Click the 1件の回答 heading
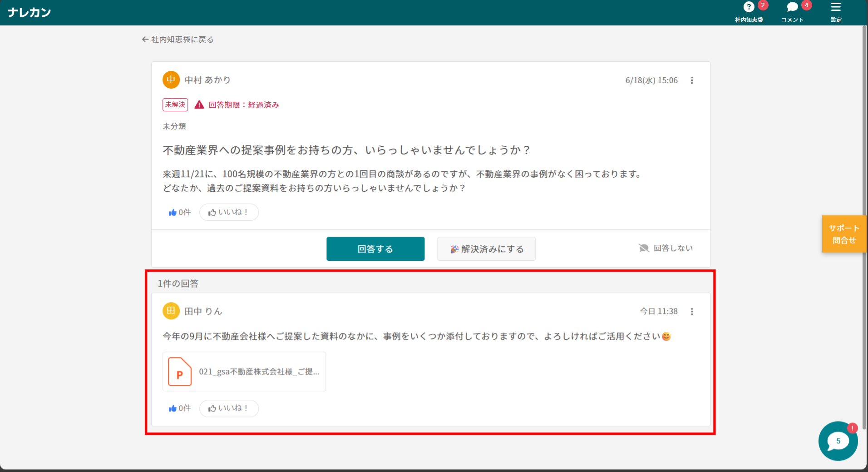 pyautogui.click(x=178, y=283)
